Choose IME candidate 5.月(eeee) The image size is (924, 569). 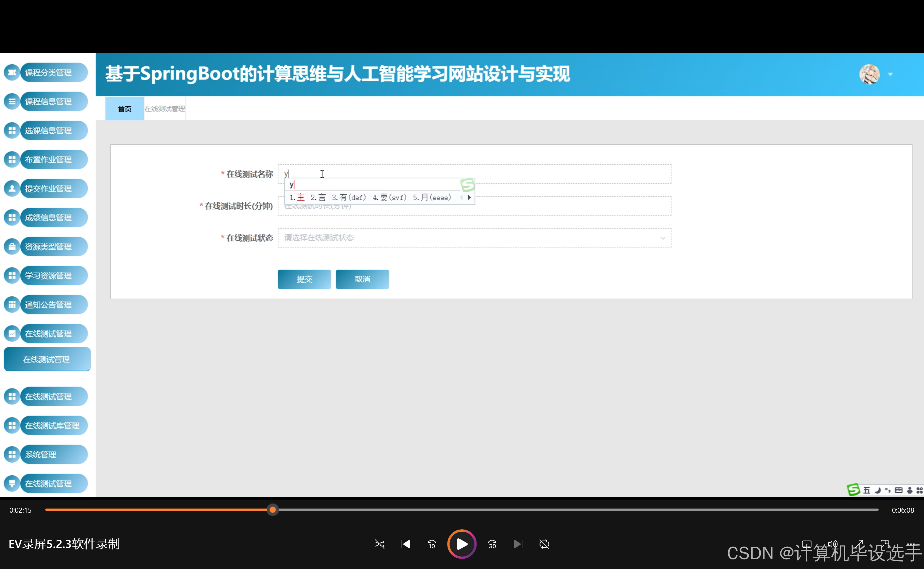coord(432,197)
